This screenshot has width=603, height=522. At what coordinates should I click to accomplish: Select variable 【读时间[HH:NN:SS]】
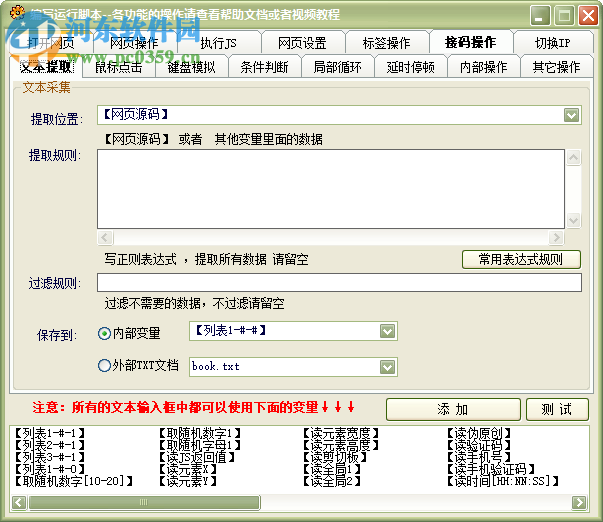coord(503,481)
